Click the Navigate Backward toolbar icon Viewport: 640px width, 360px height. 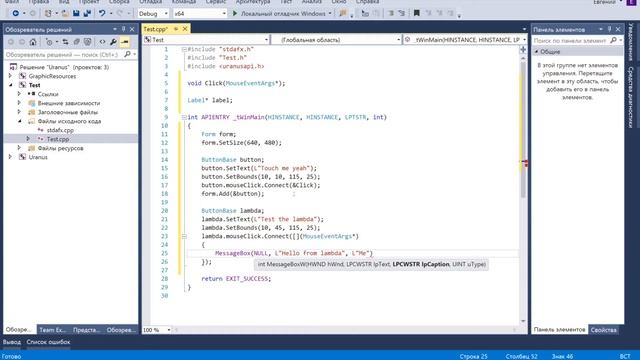pyautogui.click(x=16, y=13)
